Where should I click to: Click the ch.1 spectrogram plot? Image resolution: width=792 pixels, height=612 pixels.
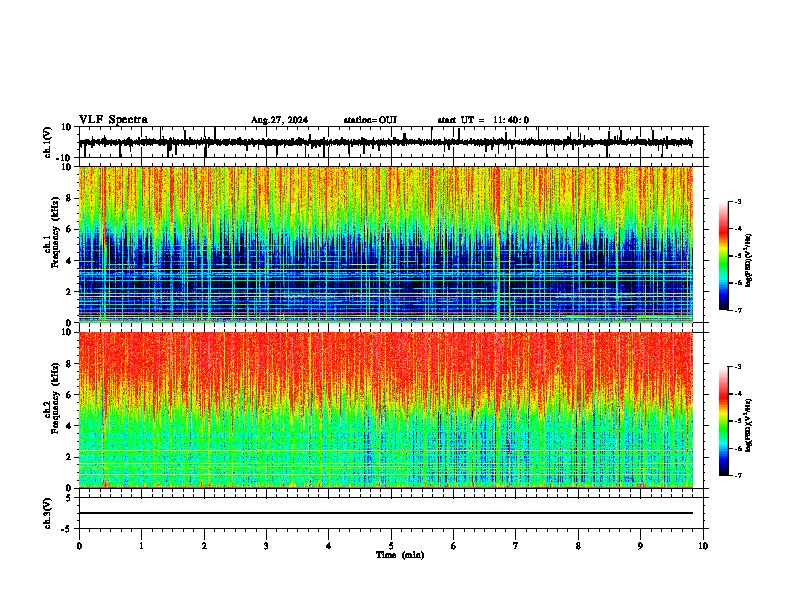pos(385,244)
